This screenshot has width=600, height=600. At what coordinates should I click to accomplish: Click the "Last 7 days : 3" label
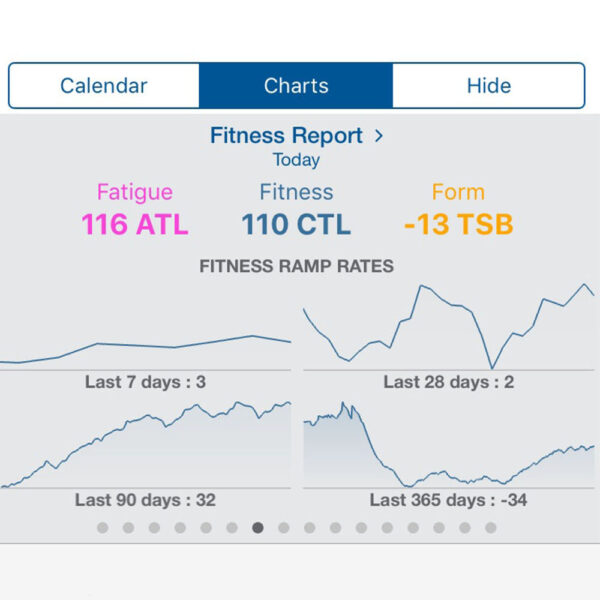pos(146,382)
